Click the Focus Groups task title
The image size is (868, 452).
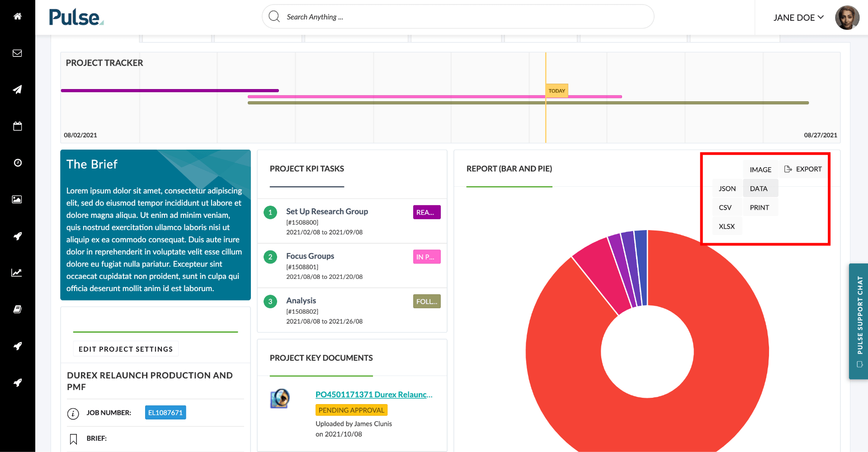pyautogui.click(x=310, y=256)
